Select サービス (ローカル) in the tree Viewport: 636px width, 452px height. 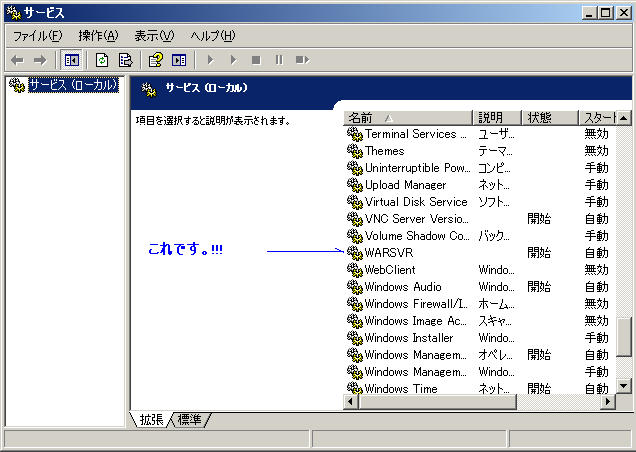point(73,85)
